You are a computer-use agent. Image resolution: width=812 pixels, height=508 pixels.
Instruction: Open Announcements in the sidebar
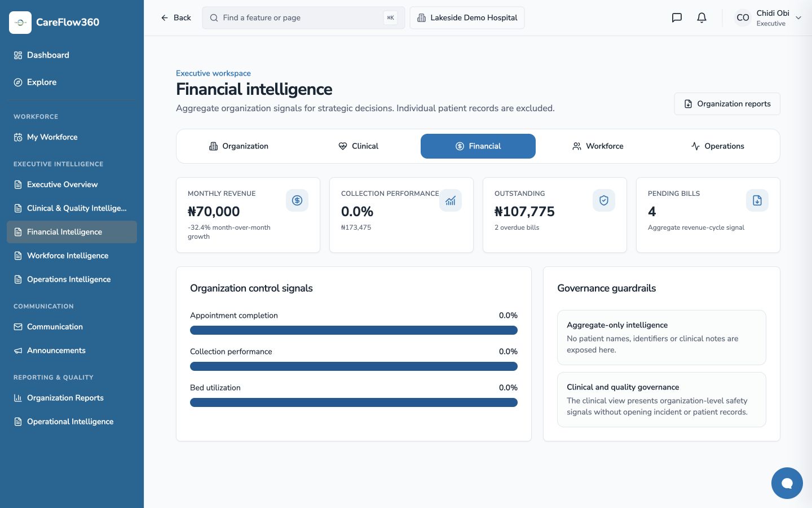click(x=72, y=351)
